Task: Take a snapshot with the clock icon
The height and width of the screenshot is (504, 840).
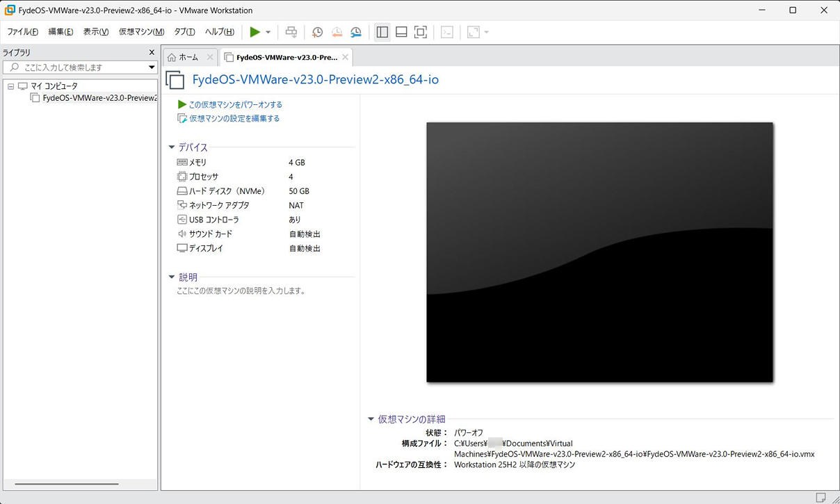Action: [x=317, y=32]
